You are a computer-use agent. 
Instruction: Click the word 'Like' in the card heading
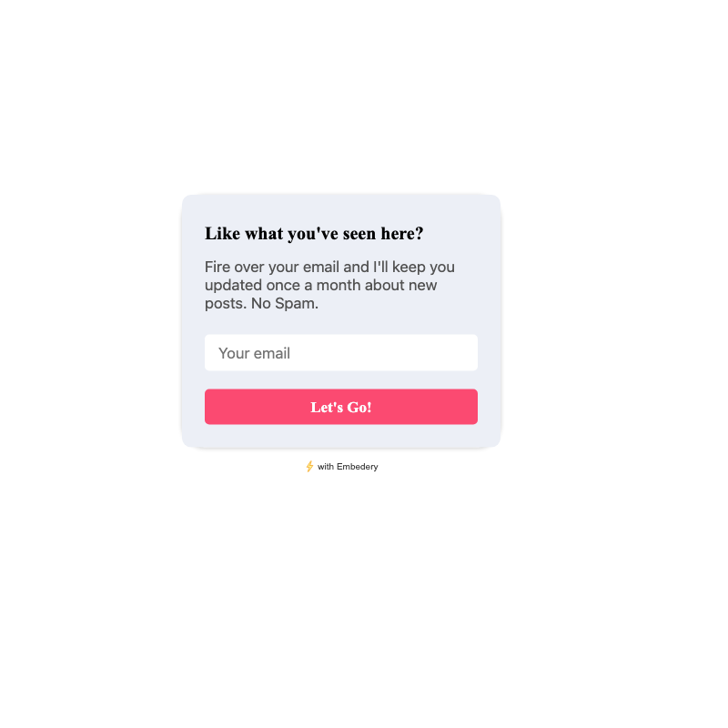click(x=222, y=234)
